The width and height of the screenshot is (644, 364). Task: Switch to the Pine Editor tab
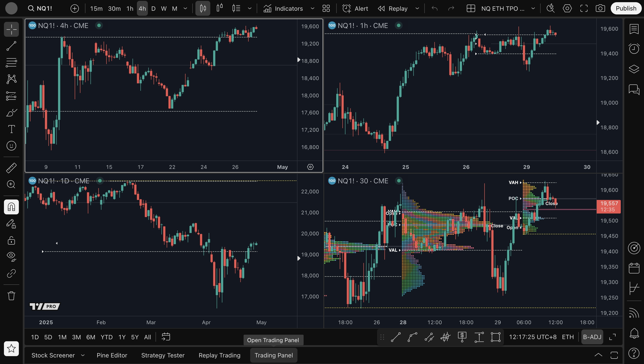112,355
